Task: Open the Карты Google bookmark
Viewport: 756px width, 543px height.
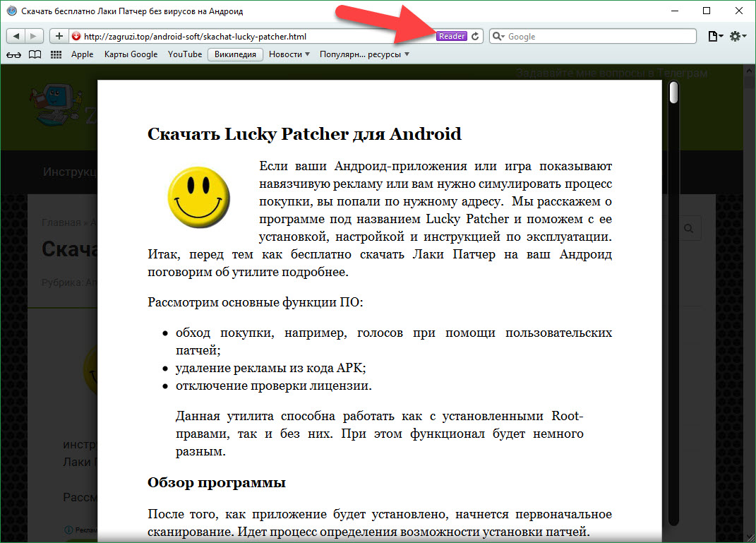Action: pyautogui.click(x=131, y=54)
